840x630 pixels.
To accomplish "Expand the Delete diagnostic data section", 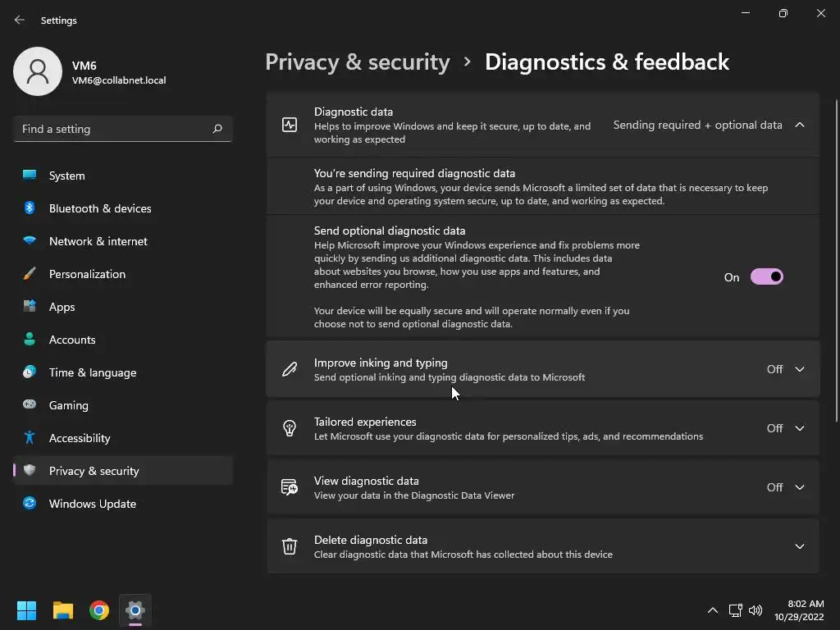I will [x=800, y=546].
